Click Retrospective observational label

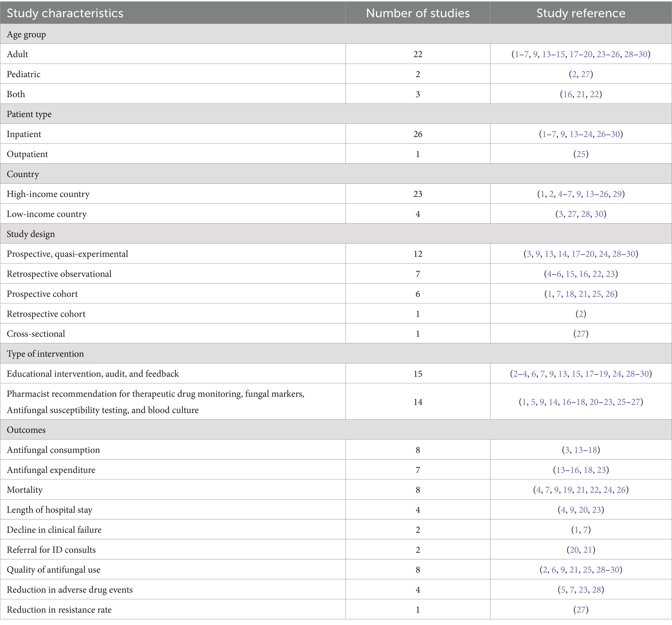[x=59, y=274]
